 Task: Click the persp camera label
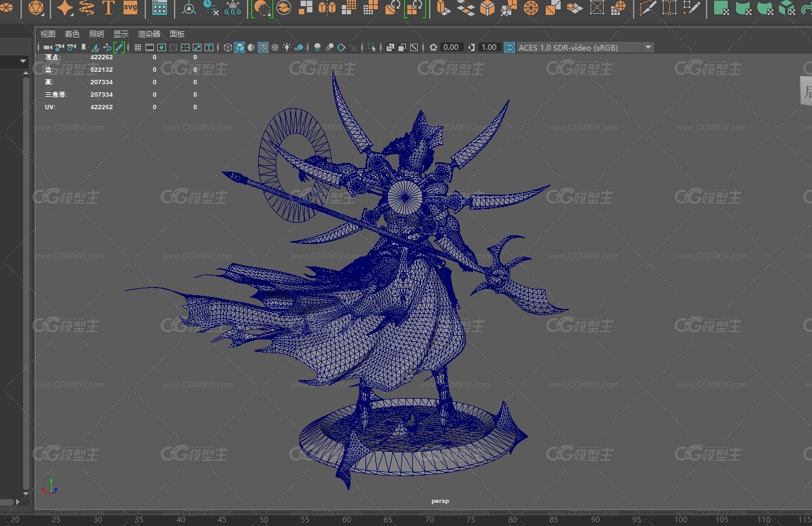pos(440,501)
